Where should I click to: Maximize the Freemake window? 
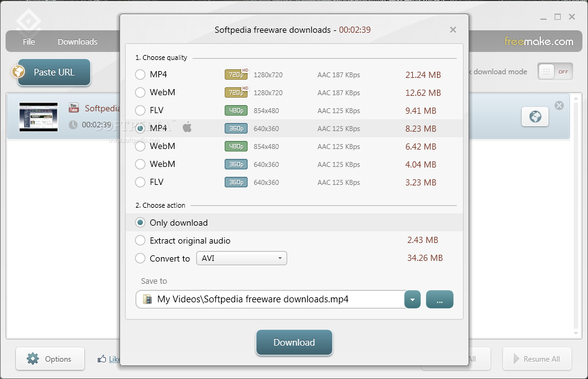[x=558, y=17]
